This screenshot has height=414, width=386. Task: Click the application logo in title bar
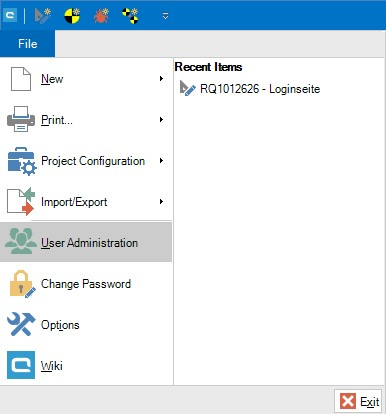click(x=10, y=15)
